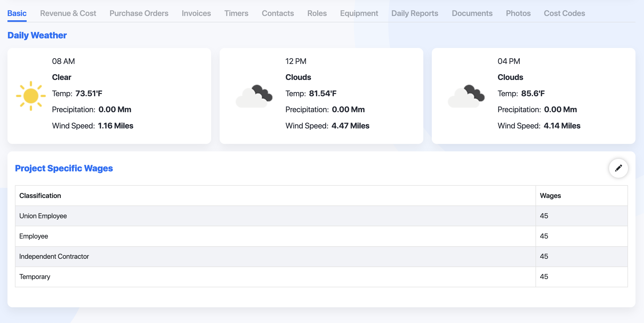Click the Daily Weather heading
Image resolution: width=644 pixels, height=323 pixels.
(37, 35)
